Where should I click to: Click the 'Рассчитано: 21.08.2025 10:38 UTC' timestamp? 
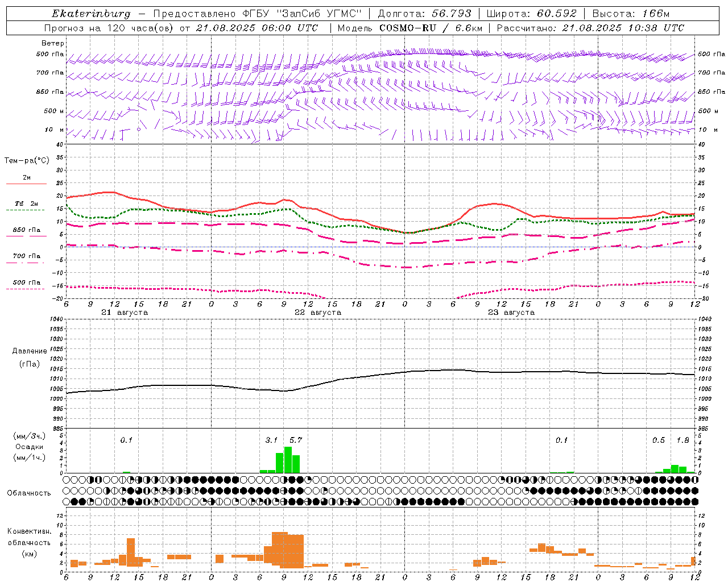coord(590,28)
